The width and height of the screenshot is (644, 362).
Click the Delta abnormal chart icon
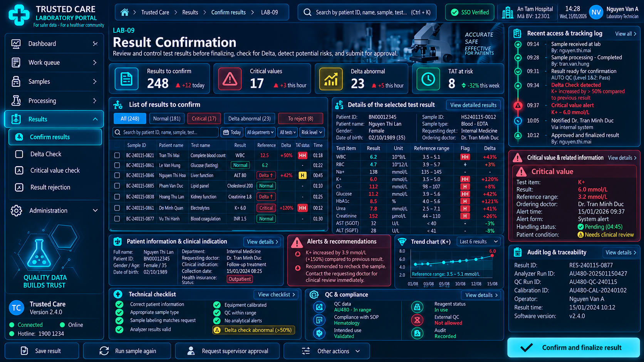click(x=330, y=79)
